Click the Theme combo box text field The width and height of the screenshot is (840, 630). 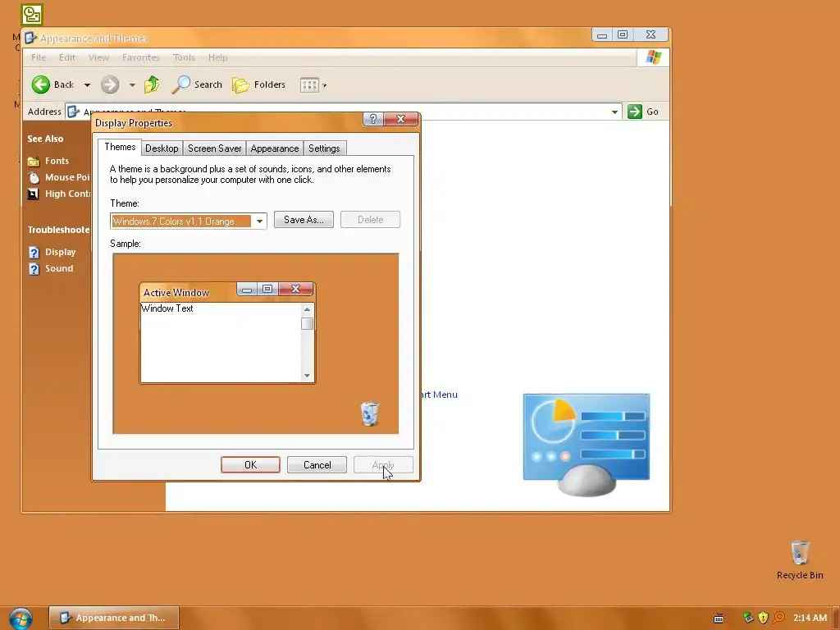click(181, 221)
